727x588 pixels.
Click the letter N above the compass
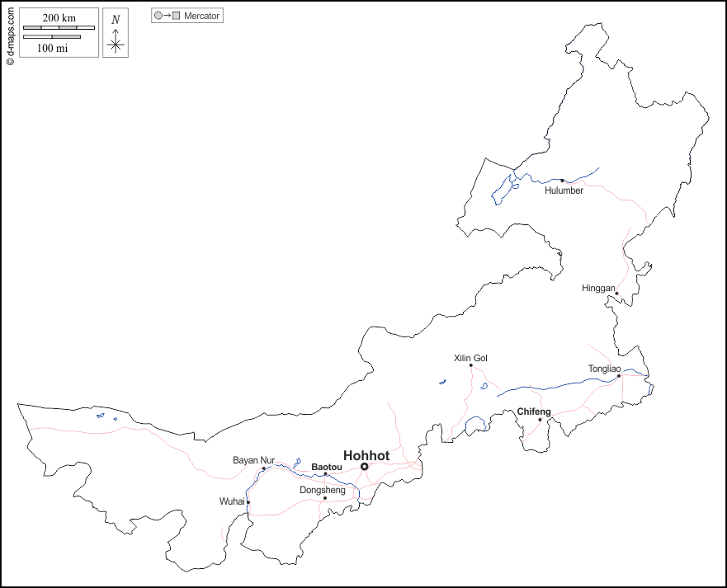[x=116, y=20]
